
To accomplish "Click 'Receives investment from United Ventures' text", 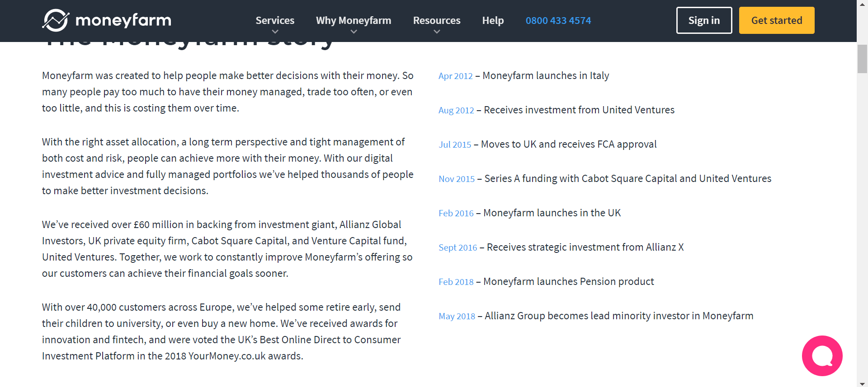I will 579,110.
